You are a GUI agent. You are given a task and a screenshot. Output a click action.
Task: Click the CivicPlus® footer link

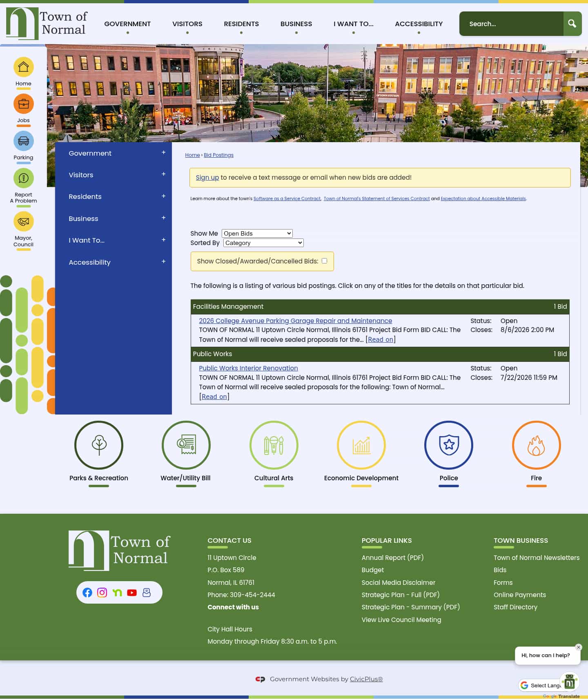coord(366,679)
